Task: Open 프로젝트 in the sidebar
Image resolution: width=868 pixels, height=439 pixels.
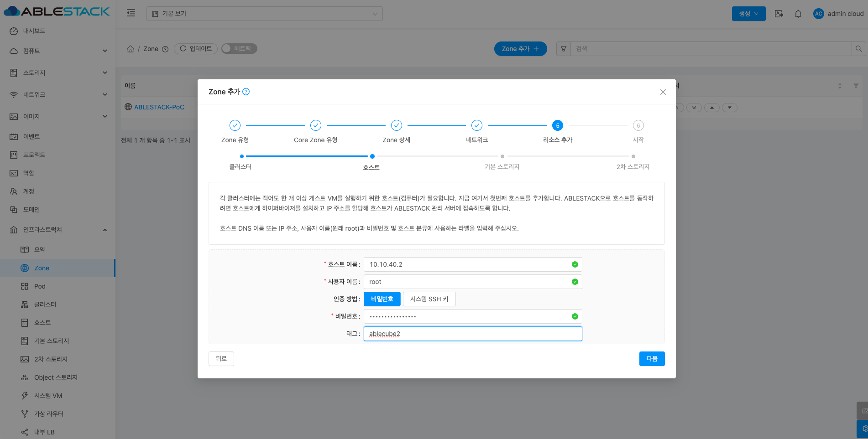Action: click(x=58, y=155)
